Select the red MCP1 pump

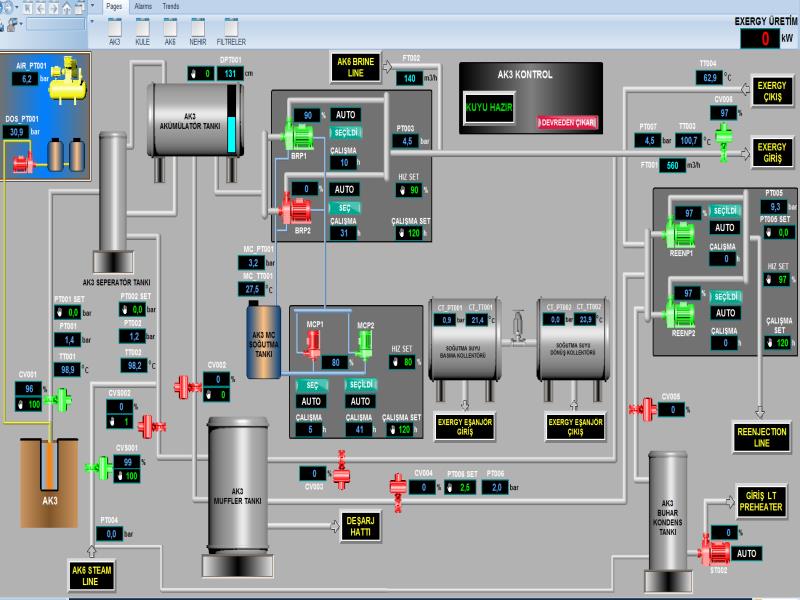coord(312,344)
